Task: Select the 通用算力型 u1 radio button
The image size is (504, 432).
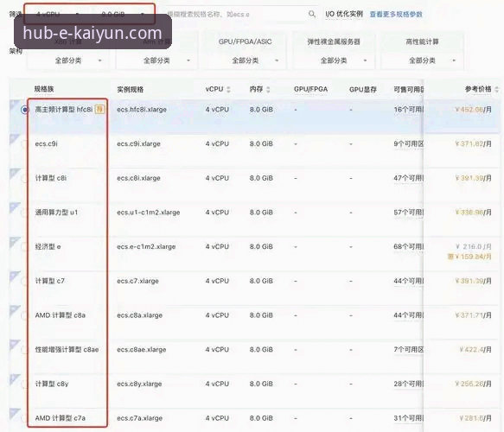Action: (x=25, y=213)
